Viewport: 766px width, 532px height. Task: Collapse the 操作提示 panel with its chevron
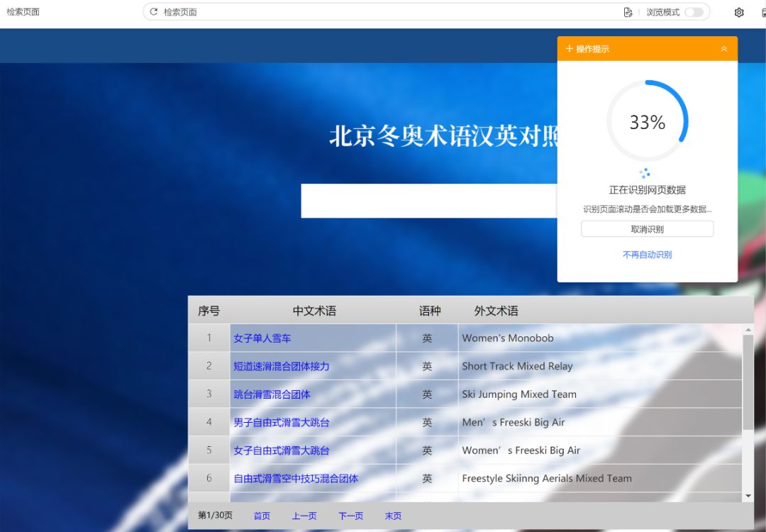(724, 48)
